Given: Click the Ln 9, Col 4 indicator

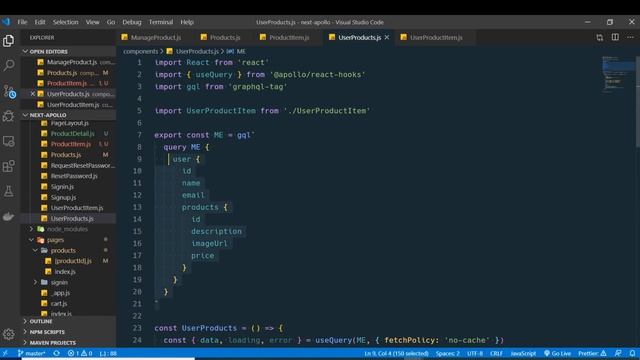Looking at the screenshot, I should point(396,353).
